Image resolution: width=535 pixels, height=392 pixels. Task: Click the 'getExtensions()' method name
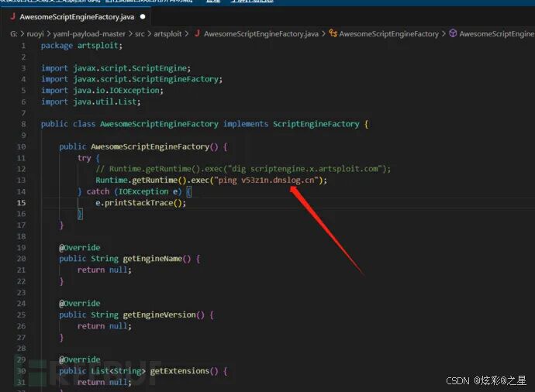pyautogui.click(x=185, y=371)
